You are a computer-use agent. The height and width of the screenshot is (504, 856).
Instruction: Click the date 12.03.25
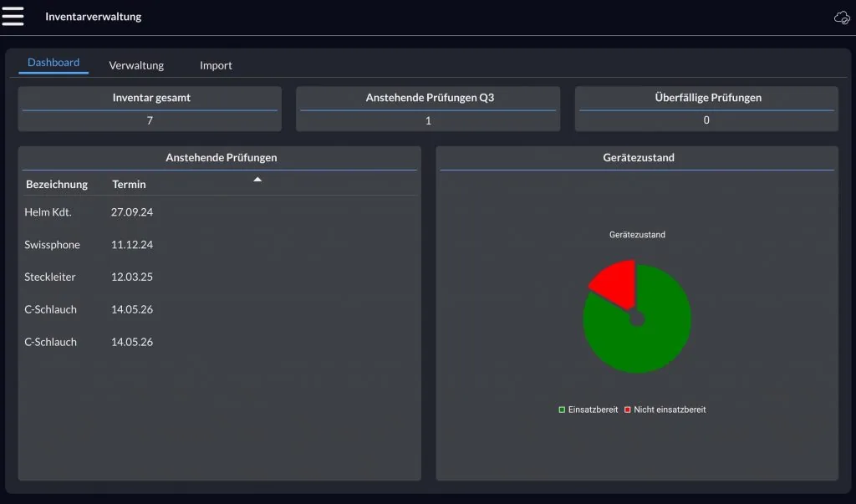(x=132, y=277)
